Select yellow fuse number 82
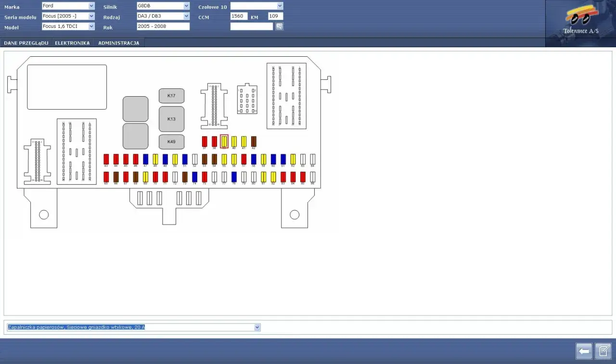Image resolution: width=616 pixels, height=364 pixels. click(x=273, y=177)
